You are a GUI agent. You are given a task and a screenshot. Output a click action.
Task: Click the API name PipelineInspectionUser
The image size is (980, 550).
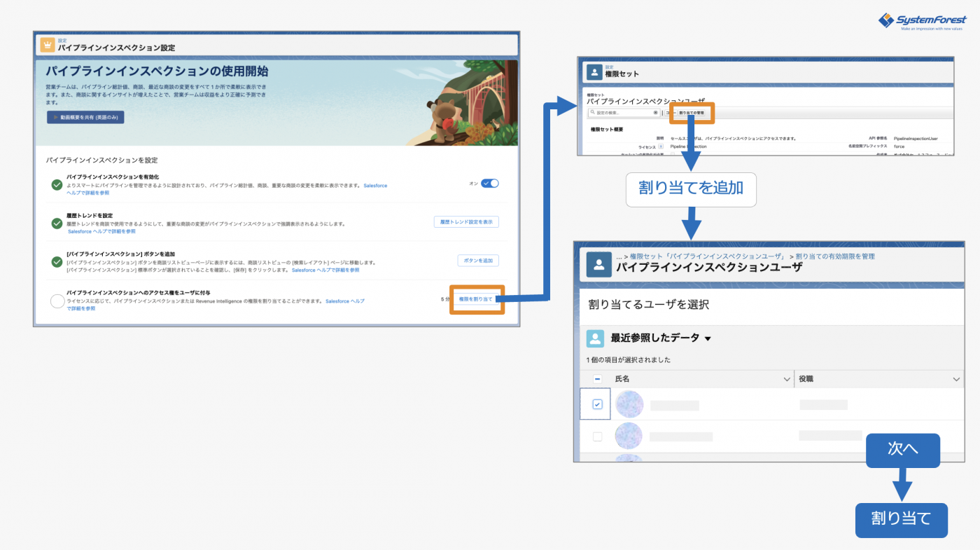[x=916, y=139]
